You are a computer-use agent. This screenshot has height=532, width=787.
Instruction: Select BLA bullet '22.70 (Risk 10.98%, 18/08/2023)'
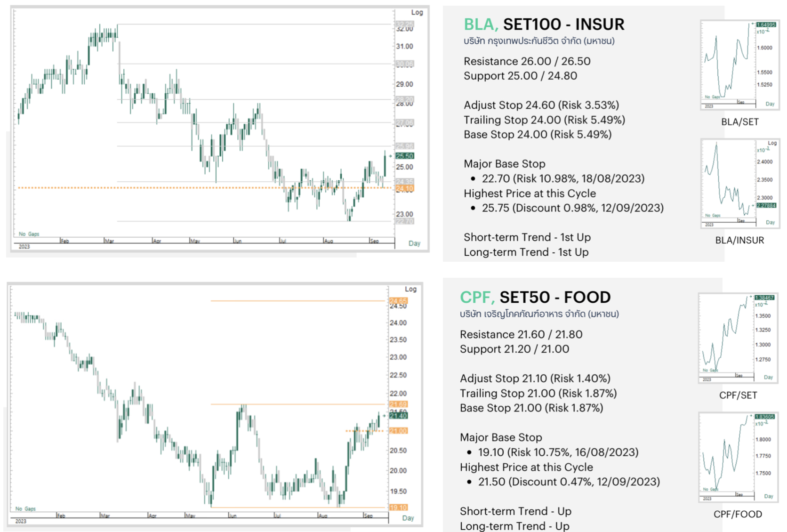[563, 178]
